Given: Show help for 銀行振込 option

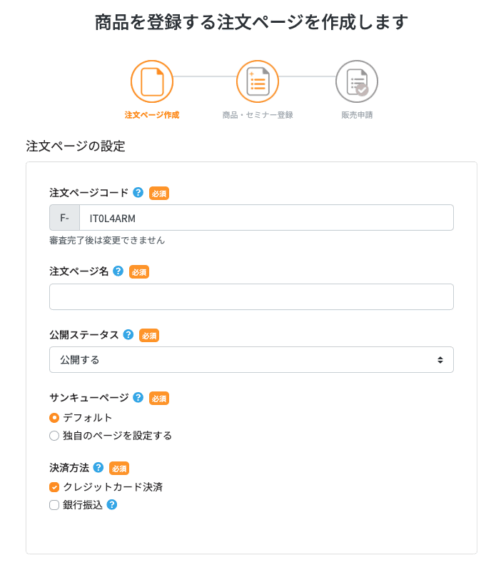Looking at the screenshot, I should (112, 504).
